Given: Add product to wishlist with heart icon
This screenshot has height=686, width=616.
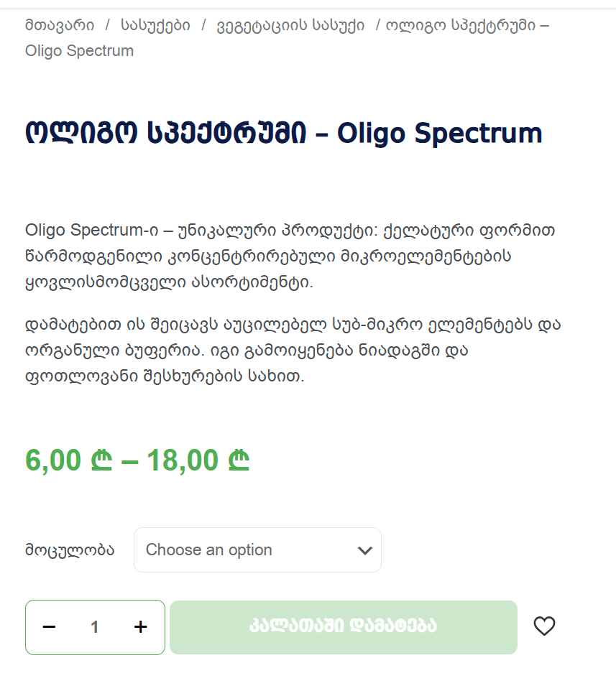Looking at the screenshot, I should click(544, 626).
